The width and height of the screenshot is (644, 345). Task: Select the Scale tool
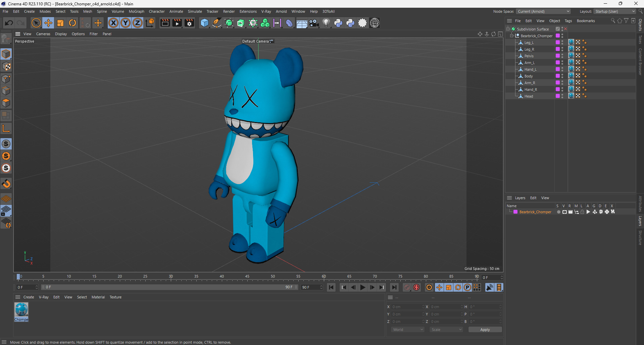60,23
